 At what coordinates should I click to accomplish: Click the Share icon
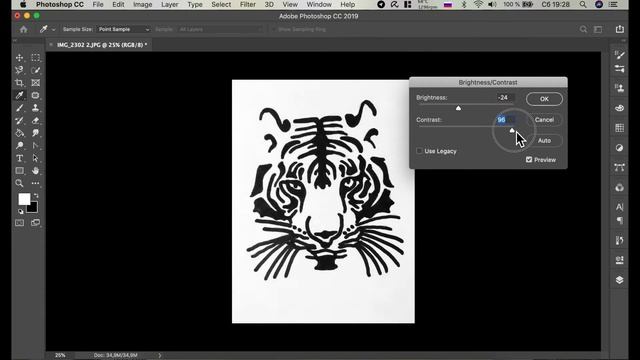click(x=620, y=29)
